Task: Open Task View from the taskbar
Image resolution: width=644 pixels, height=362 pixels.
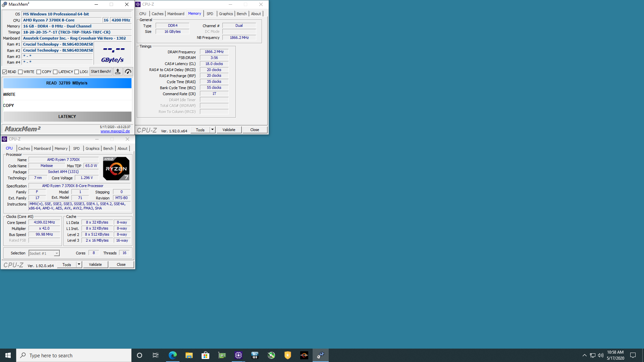Action: point(156,355)
